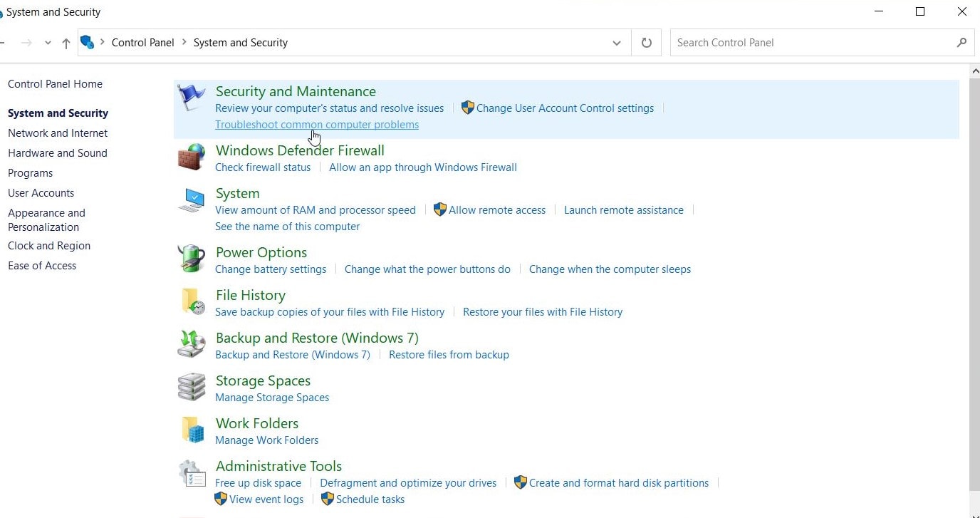Go to Programs category
The height and width of the screenshot is (518, 980).
pos(31,173)
